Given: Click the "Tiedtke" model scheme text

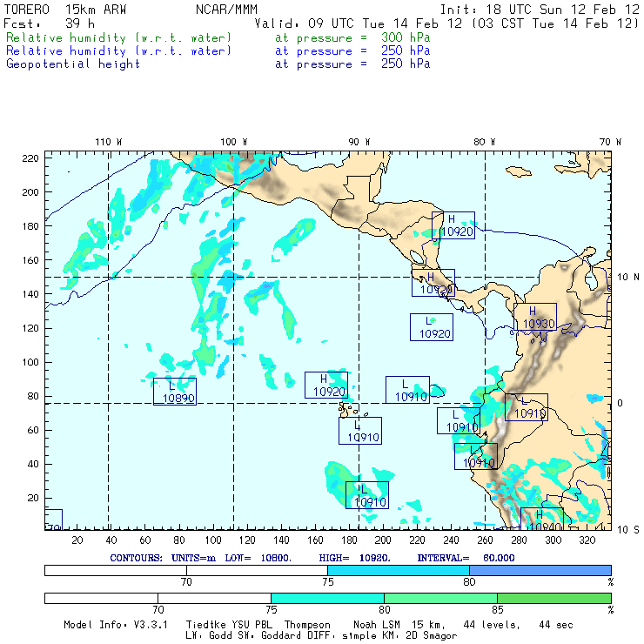Looking at the screenshot, I should pos(205,625).
